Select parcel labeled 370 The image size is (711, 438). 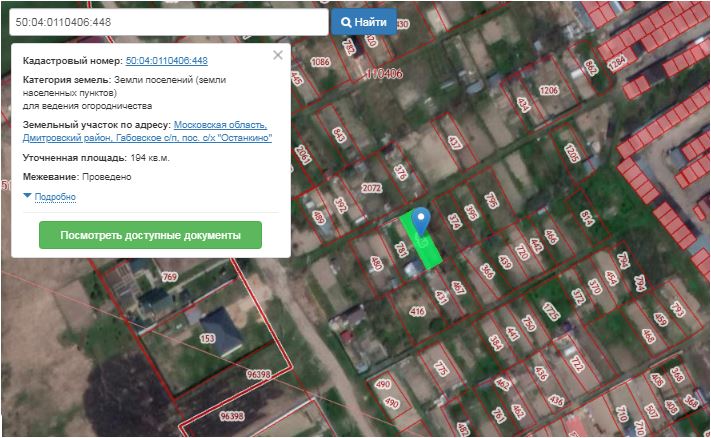coord(594,287)
